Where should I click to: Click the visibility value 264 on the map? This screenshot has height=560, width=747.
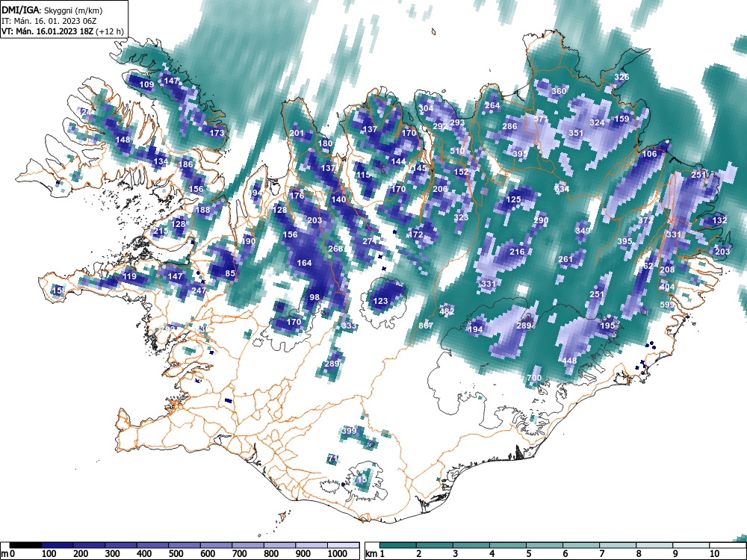(x=492, y=105)
